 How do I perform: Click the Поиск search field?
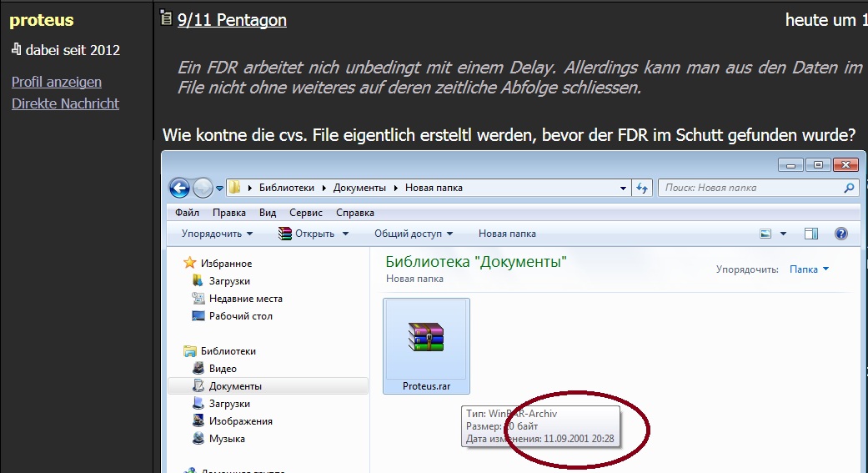750,188
